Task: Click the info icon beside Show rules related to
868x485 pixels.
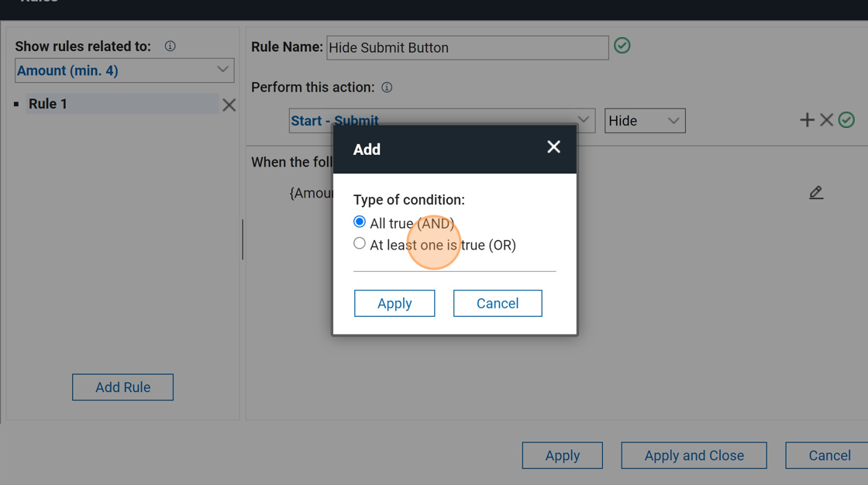Action: point(170,46)
